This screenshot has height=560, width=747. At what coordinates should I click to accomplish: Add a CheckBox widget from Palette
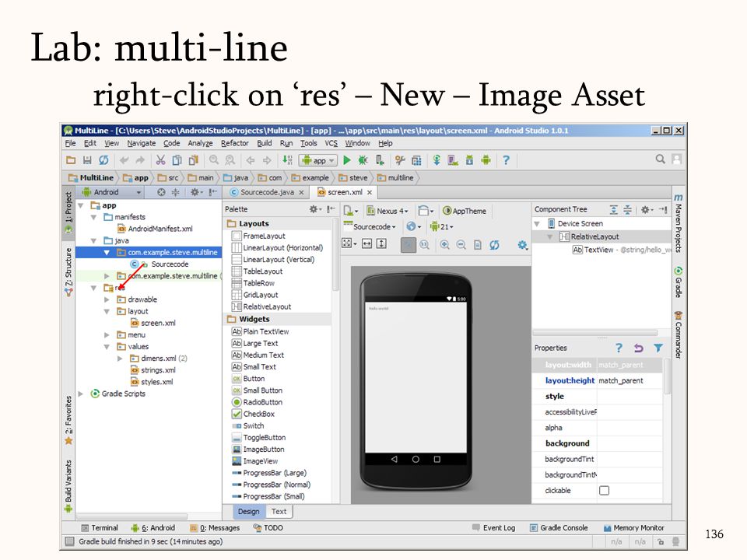pyautogui.click(x=258, y=415)
